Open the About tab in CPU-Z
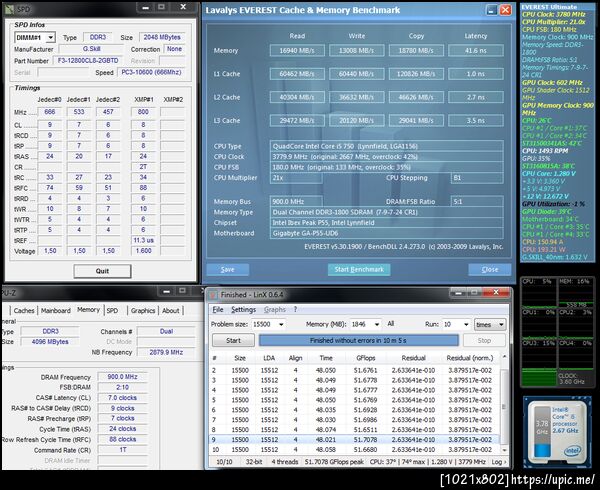600x490 pixels. coord(171,311)
